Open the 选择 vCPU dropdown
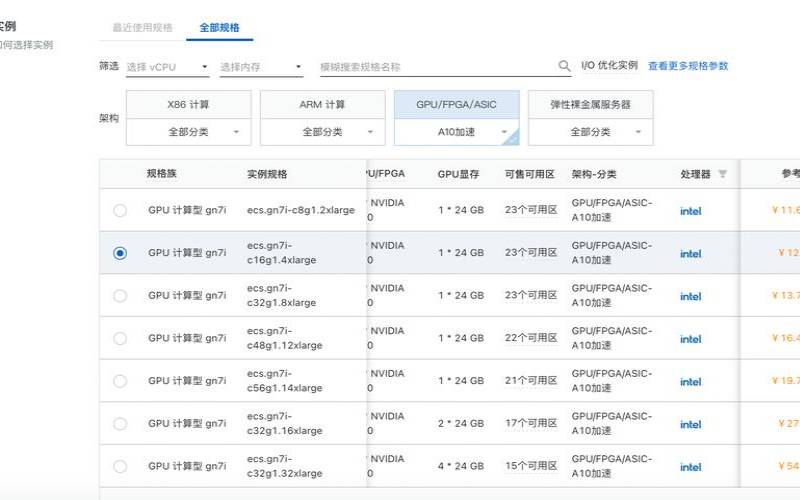This screenshot has width=800, height=500. (x=167, y=67)
